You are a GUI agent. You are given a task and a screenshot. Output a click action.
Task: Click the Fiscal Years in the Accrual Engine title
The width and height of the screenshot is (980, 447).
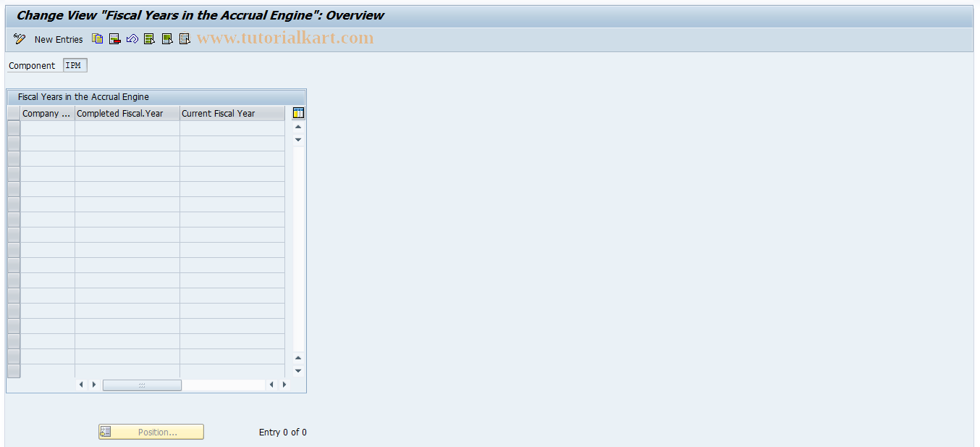pos(83,96)
